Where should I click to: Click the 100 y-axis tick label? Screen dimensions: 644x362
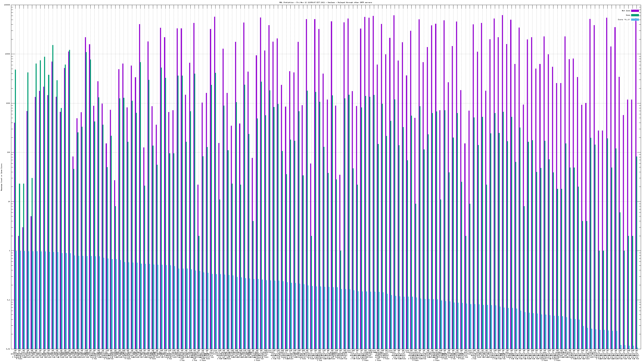pyautogui.click(x=9, y=152)
